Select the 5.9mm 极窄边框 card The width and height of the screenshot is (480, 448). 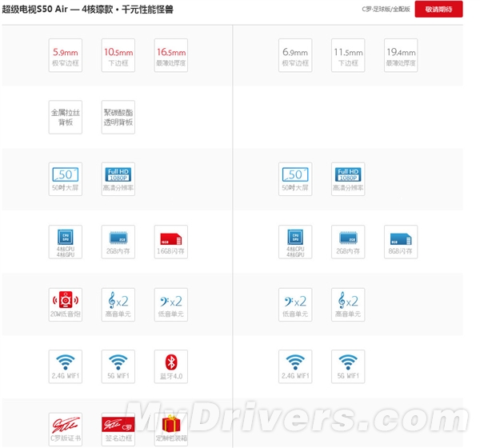(66, 55)
